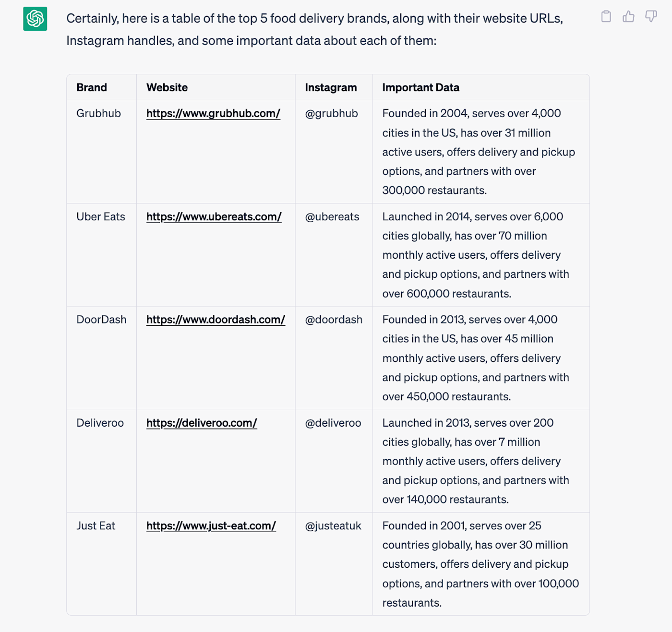This screenshot has width=672, height=632.
Task: Open the deliveroo.com website link
Action: [x=202, y=423]
